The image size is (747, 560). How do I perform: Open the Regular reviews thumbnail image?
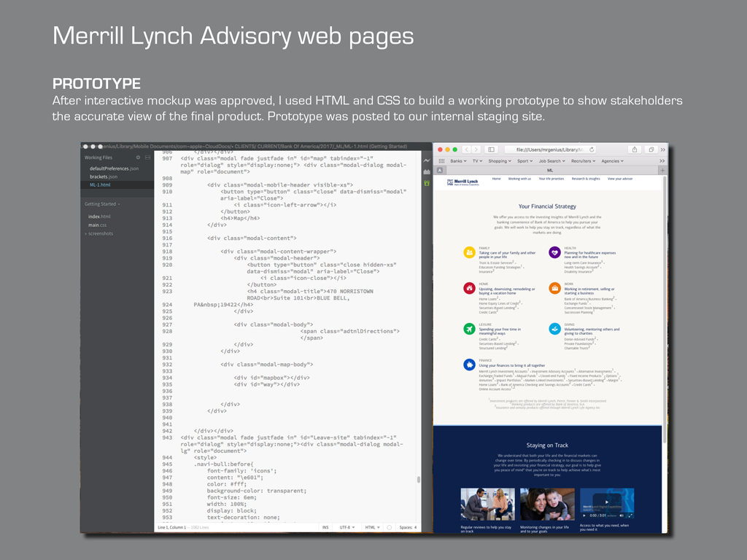(x=487, y=504)
